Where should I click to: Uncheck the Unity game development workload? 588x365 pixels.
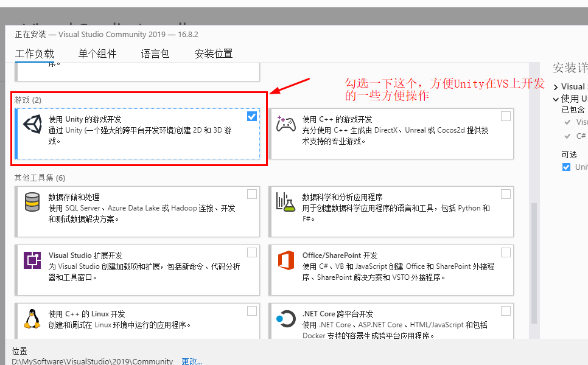[x=252, y=116]
